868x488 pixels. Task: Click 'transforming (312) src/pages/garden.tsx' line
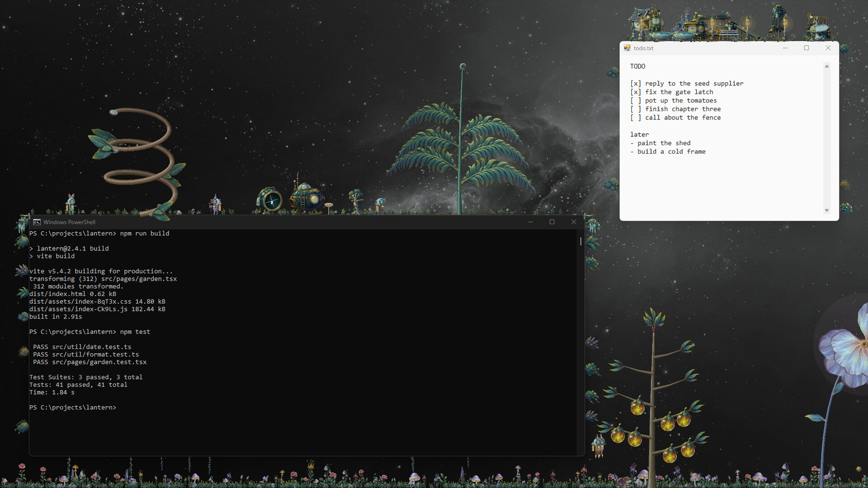click(103, 279)
